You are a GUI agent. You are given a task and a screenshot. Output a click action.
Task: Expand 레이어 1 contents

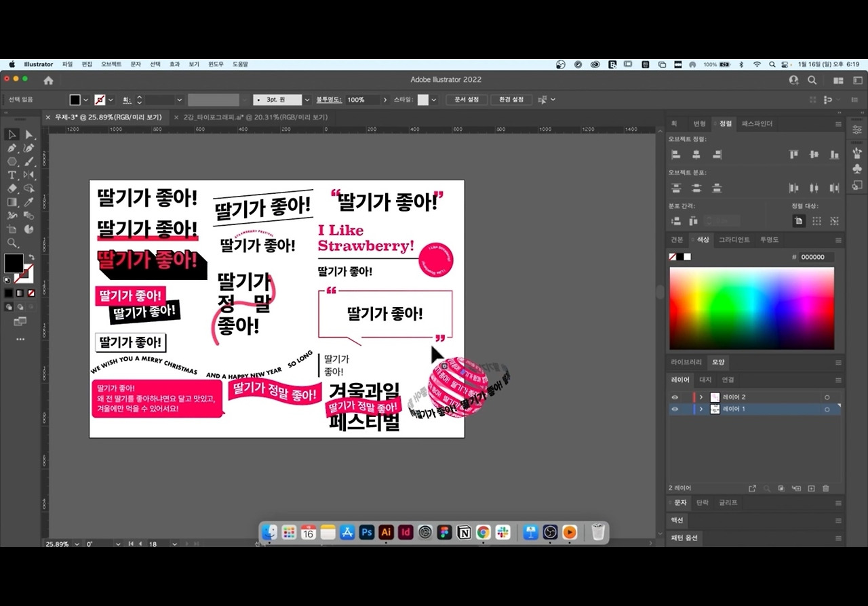click(701, 409)
